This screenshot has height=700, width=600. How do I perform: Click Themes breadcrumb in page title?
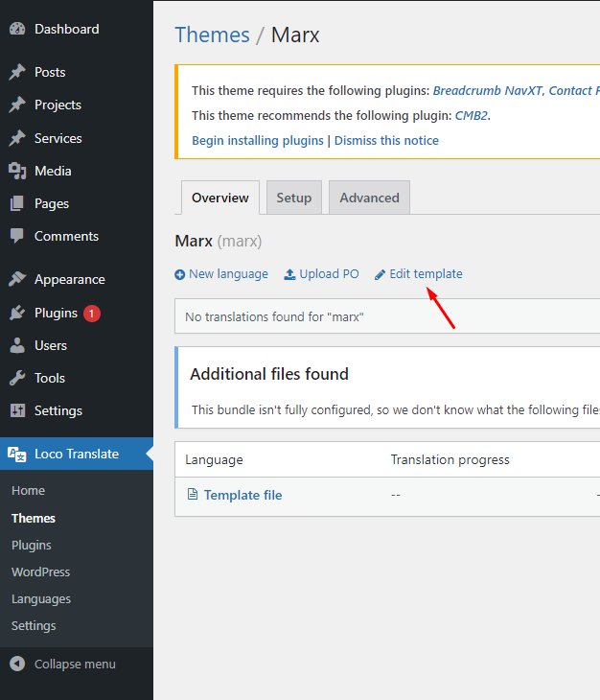coord(212,35)
